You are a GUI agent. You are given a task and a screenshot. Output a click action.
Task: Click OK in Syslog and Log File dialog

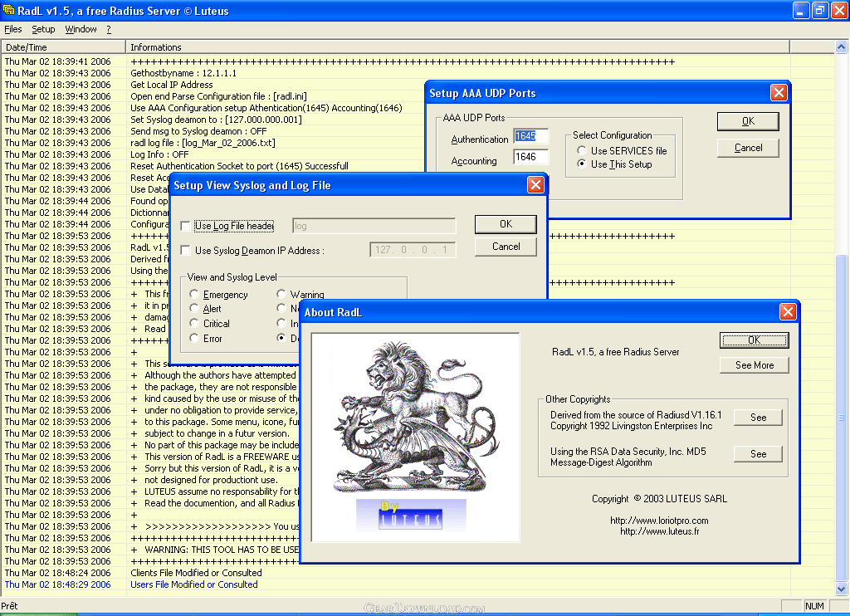pos(506,224)
